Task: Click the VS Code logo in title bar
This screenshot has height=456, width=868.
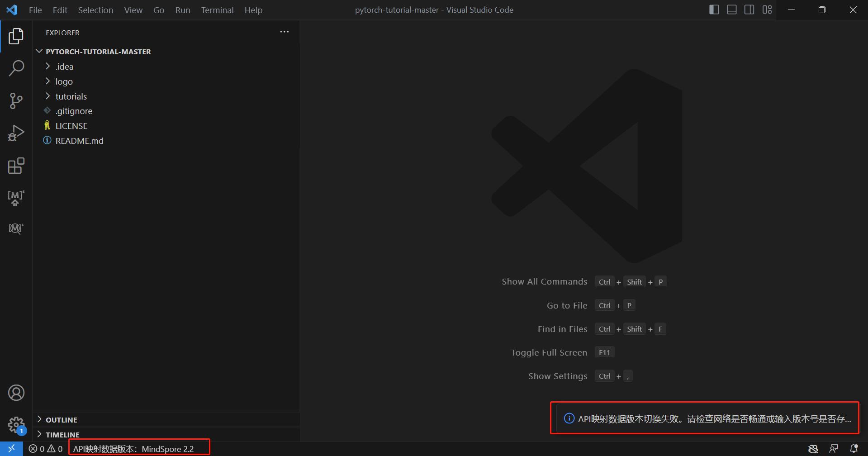Action: 12,9
